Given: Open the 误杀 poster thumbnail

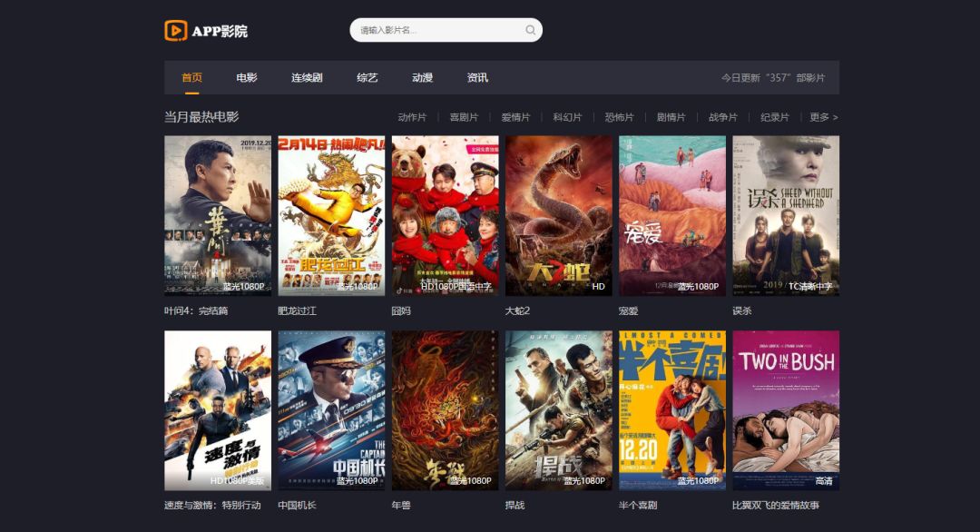Looking at the screenshot, I should [786, 216].
